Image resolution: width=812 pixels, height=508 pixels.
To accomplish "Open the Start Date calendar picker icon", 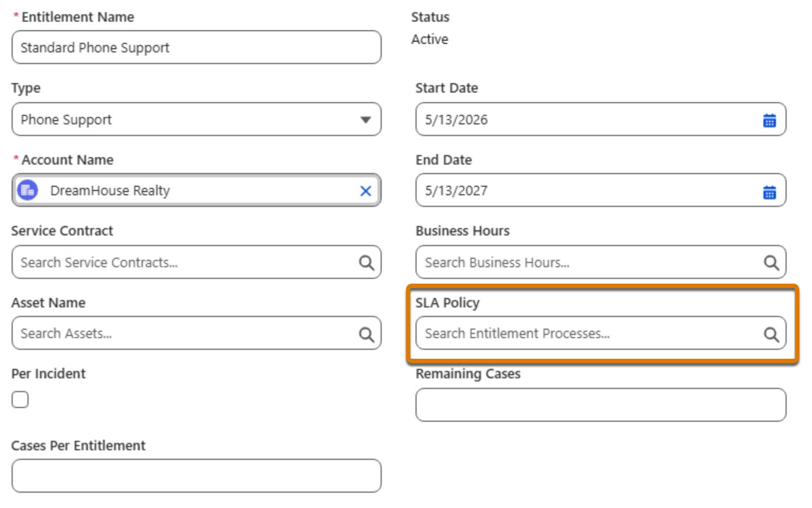I will click(769, 121).
